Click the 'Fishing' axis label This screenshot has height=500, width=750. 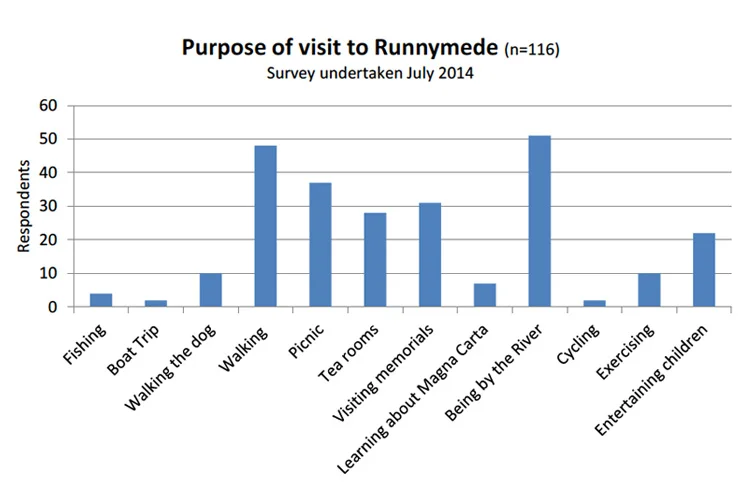click(x=85, y=344)
